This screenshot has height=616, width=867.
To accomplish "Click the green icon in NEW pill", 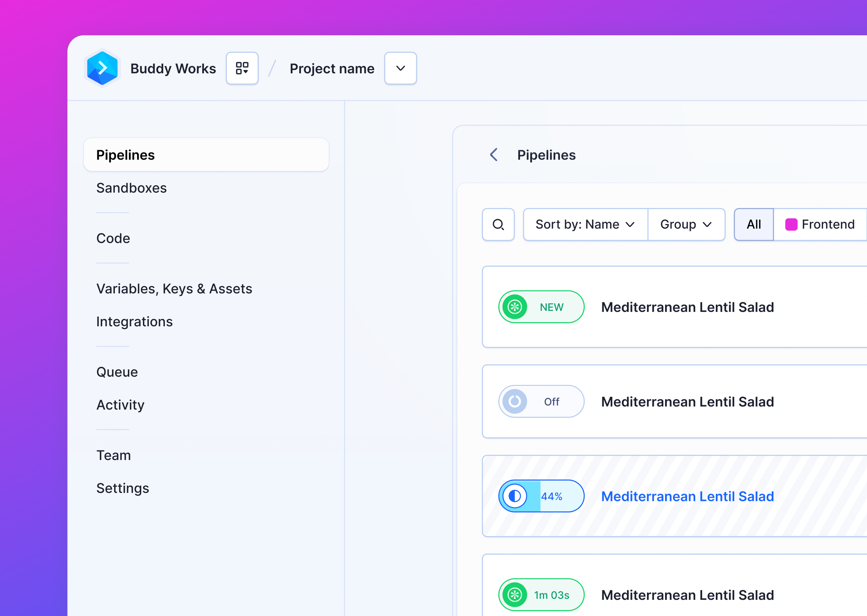I will 515,307.
